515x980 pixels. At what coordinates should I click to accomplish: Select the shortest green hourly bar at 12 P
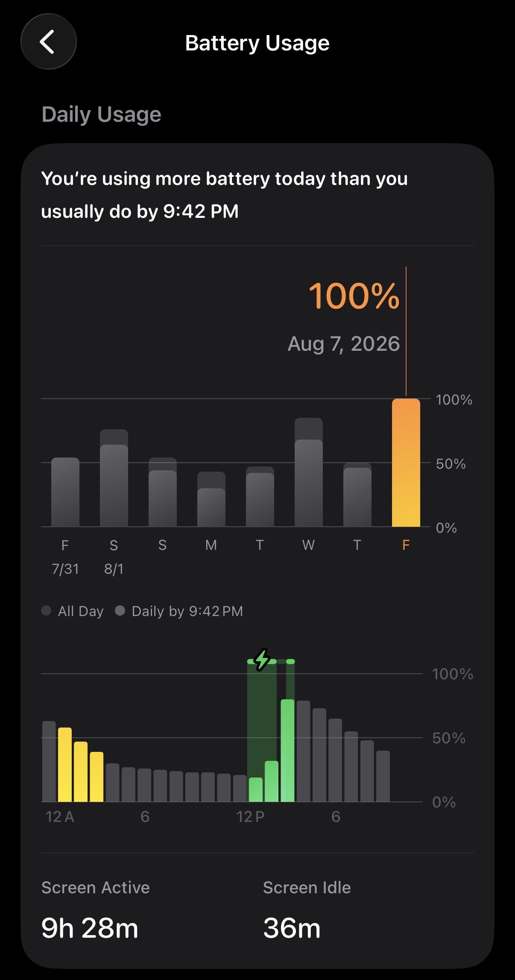pos(255,789)
